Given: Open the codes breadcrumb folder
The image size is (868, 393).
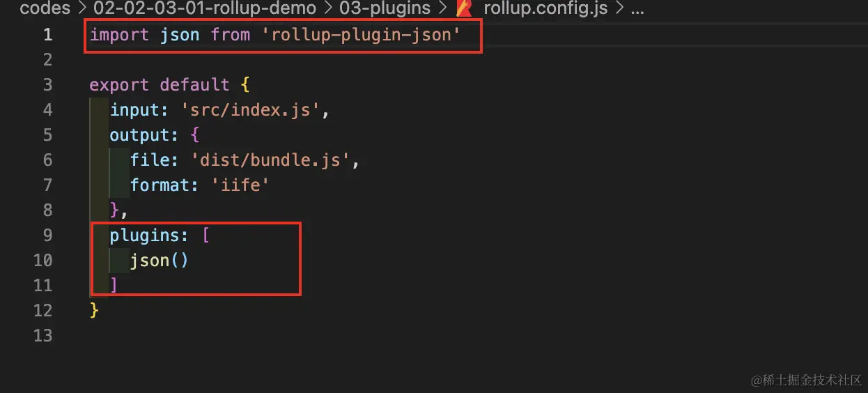Looking at the screenshot, I should [x=45, y=9].
